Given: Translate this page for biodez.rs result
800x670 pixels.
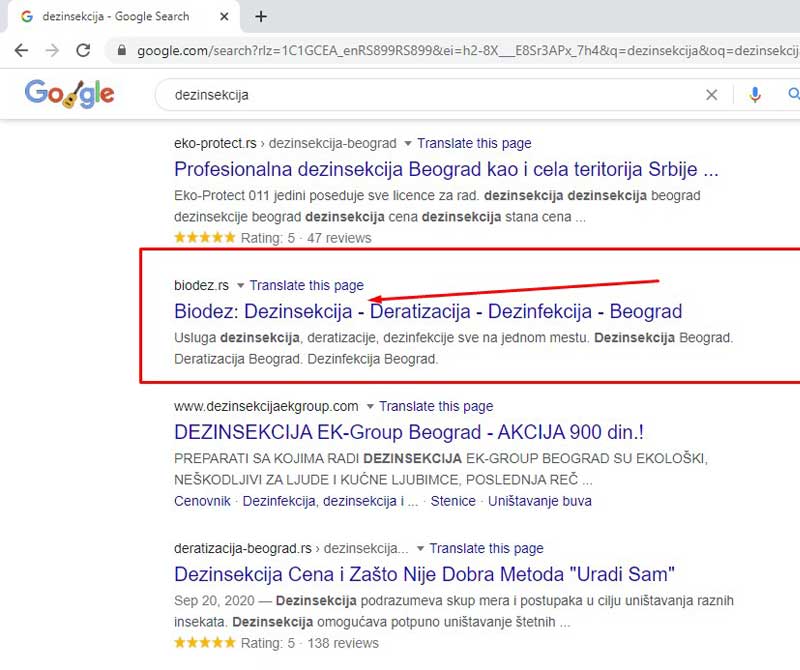Looking at the screenshot, I should tap(307, 285).
